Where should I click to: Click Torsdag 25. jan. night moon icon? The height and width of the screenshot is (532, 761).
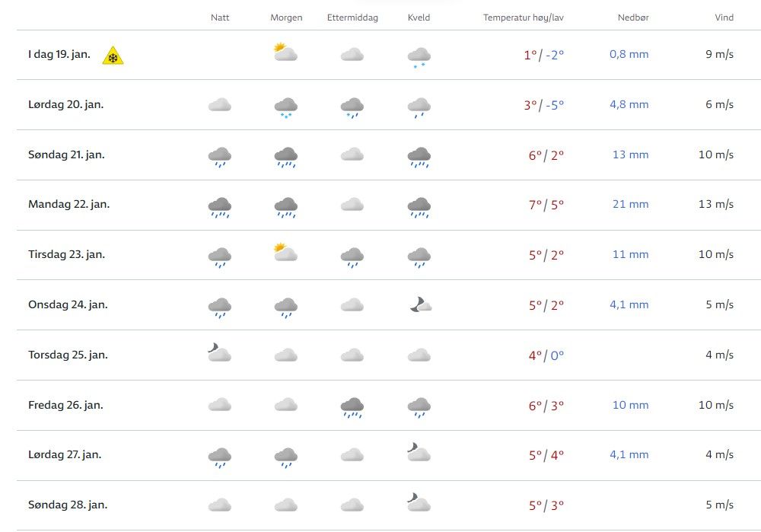219,352
